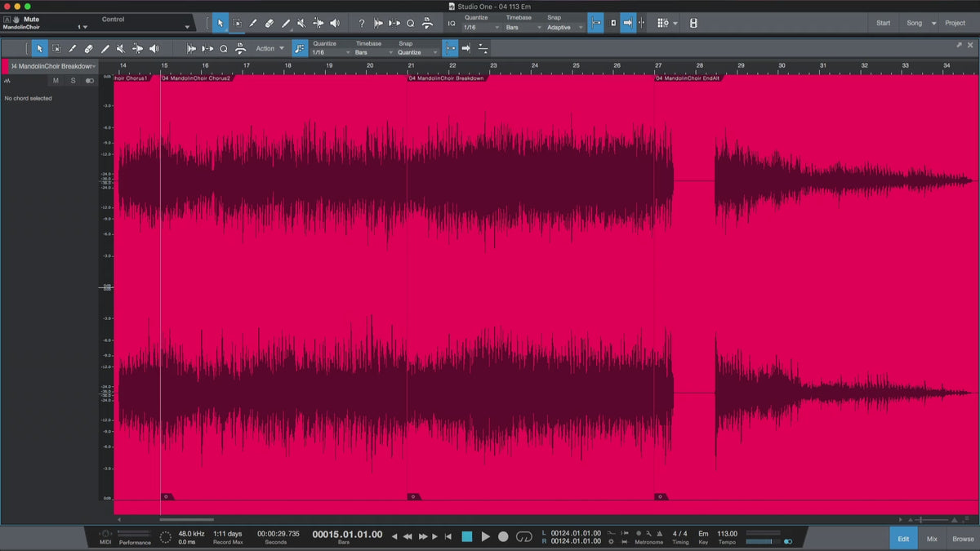
Task: Toggle the track Mute (M) button
Action: [56, 81]
